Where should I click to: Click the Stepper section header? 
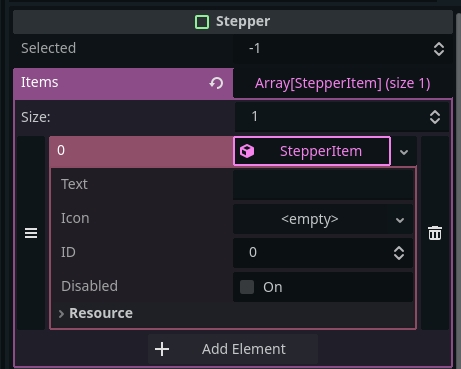click(x=233, y=22)
